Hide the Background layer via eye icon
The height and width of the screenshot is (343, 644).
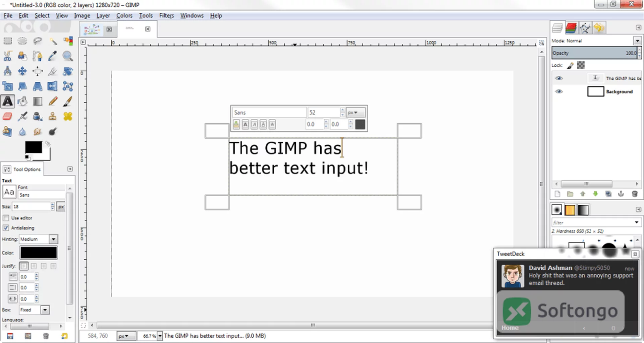point(559,91)
